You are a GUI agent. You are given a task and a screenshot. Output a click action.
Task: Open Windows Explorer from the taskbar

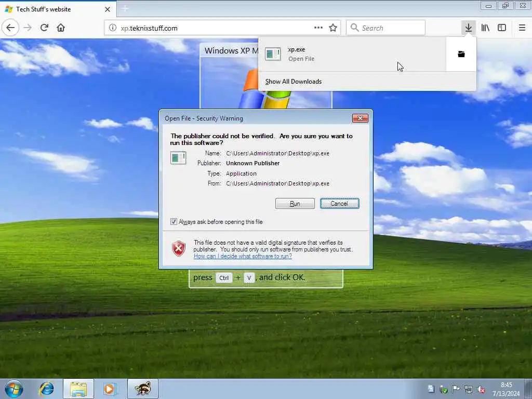(x=78, y=389)
